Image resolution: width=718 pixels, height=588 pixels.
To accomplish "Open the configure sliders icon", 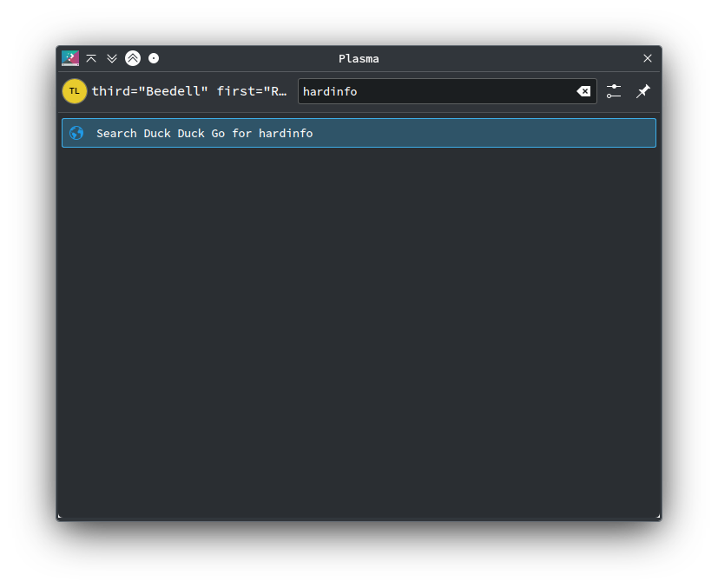I will click(614, 91).
